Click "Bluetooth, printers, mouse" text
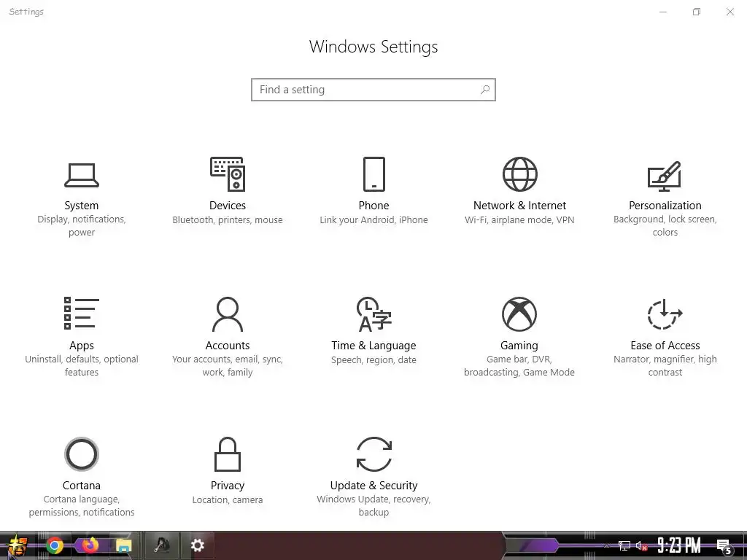This screenshot has width=747, height=560. tap(228, 219)
